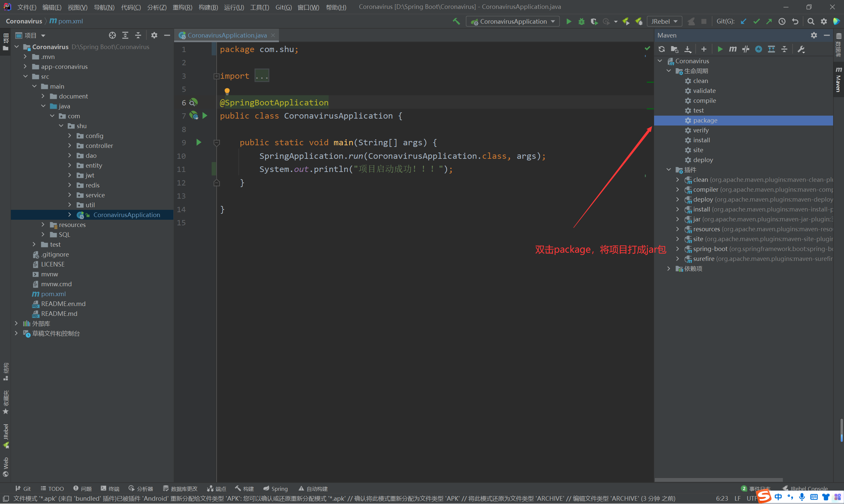Toggle the import fold marker on line 3

click(x=216, y=76)
